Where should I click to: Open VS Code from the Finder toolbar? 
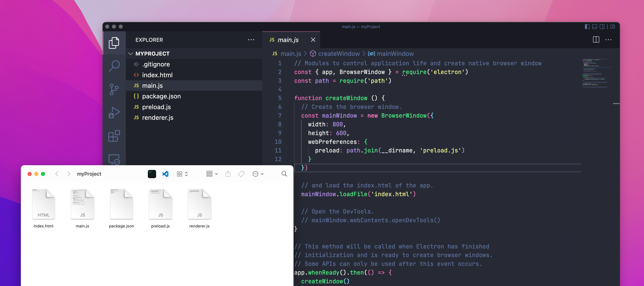[x=165, y=174]
